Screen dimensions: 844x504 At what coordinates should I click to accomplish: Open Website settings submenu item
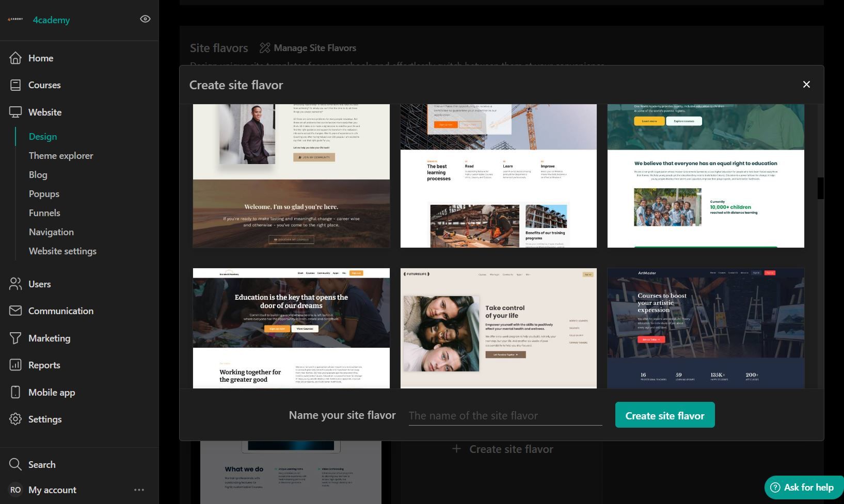(x=62, y=251)
